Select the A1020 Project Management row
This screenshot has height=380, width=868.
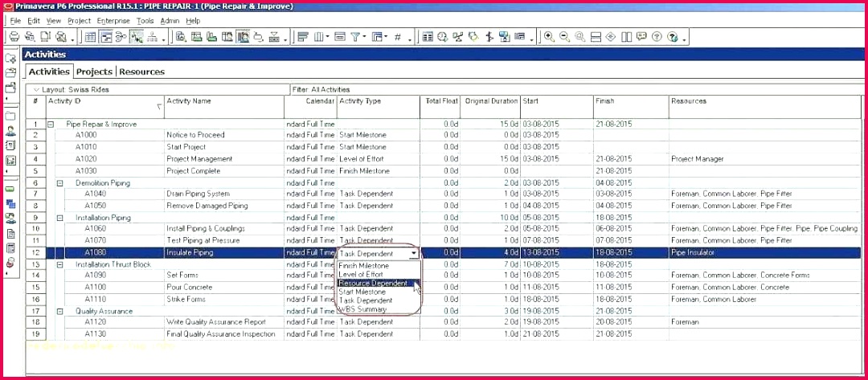click(x=443, y=159)
